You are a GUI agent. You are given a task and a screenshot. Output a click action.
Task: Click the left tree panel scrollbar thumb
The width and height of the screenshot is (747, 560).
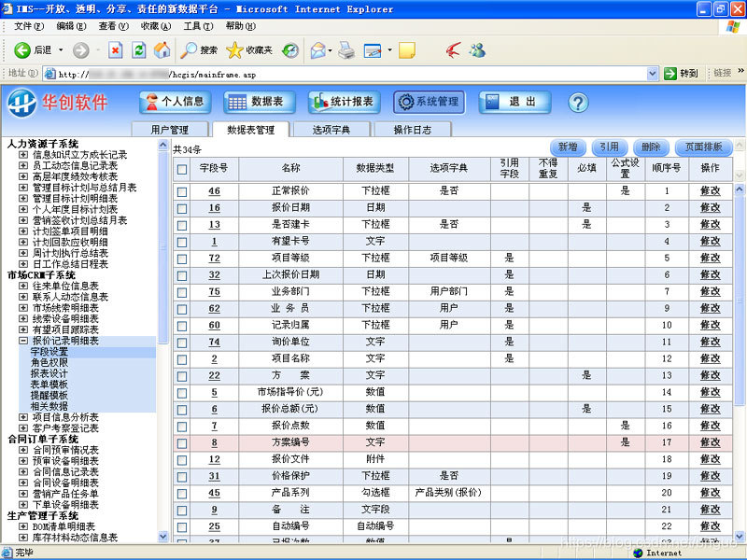click(162, 246)
